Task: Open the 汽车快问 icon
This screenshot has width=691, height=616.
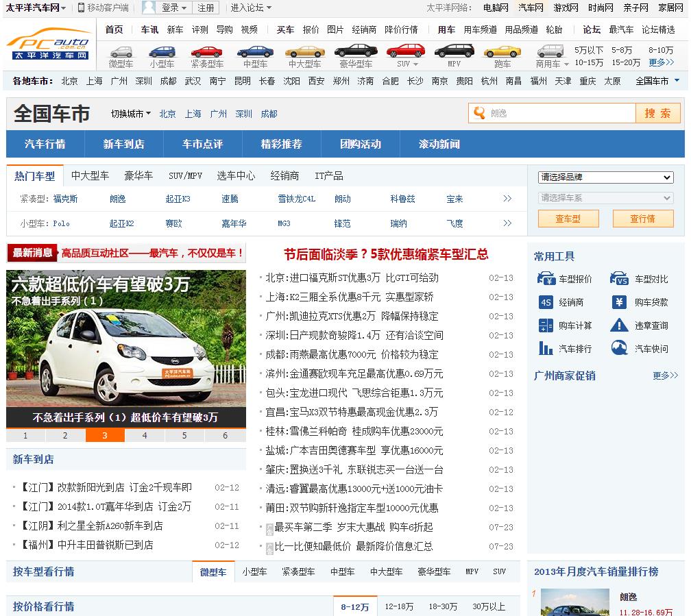Action: click(619, 348)
